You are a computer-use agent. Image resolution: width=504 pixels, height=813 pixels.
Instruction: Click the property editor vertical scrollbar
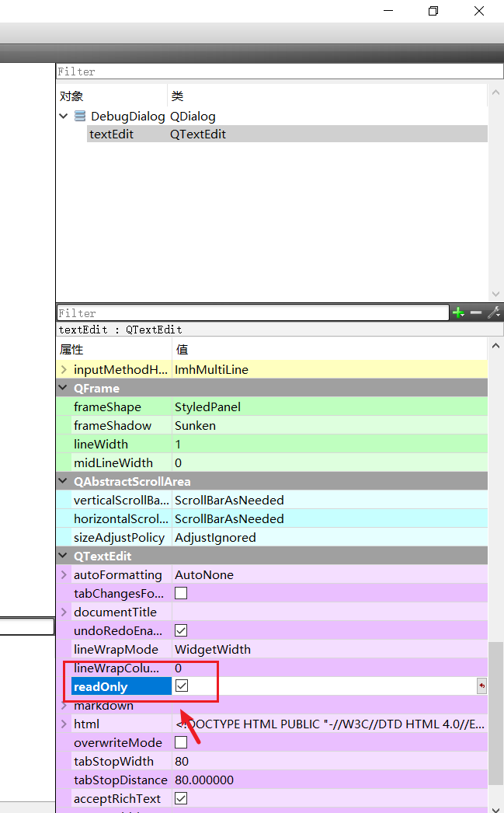click(495, 715)
